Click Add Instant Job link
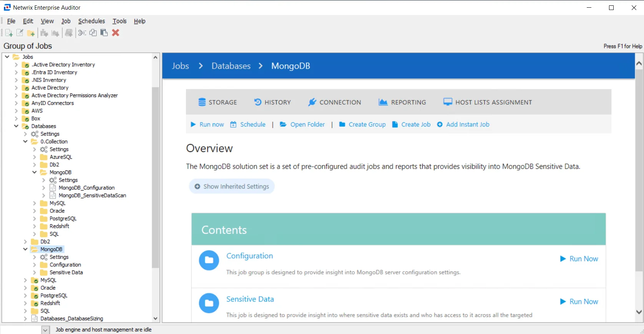644x334 pixels. tap(463, 125)
